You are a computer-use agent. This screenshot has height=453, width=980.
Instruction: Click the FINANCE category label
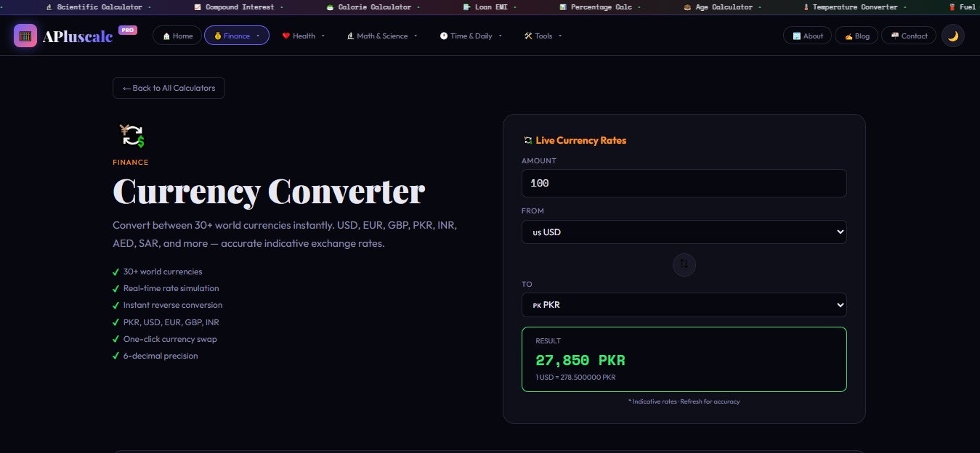(x=131, y=163)
